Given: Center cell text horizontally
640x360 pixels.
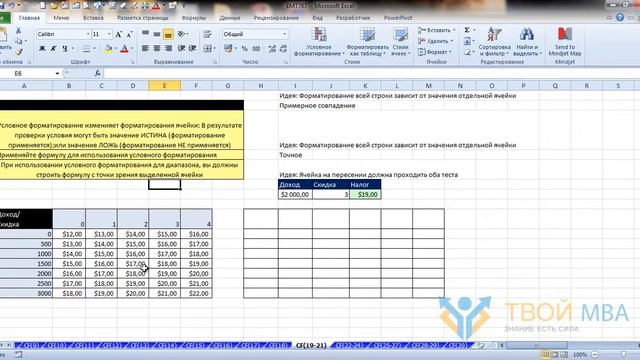Looking at the screenshot, I should click(157, 49).
